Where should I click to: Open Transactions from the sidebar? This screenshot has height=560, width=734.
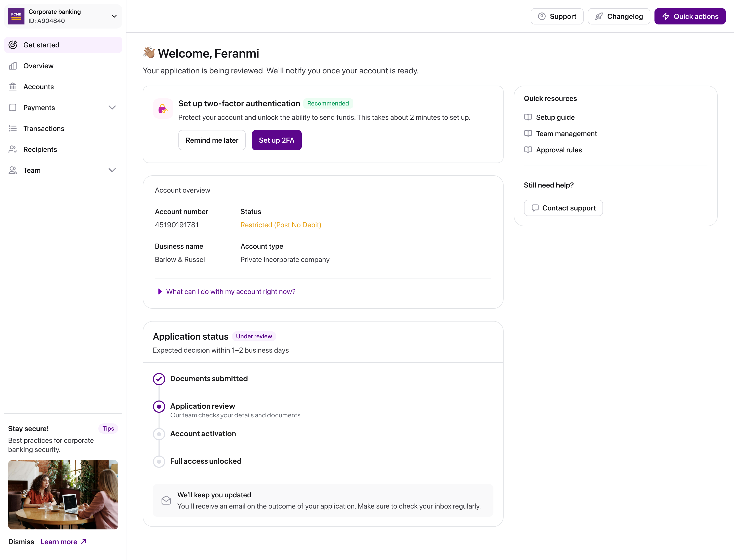pyautogui.click(x=63, y=128)
